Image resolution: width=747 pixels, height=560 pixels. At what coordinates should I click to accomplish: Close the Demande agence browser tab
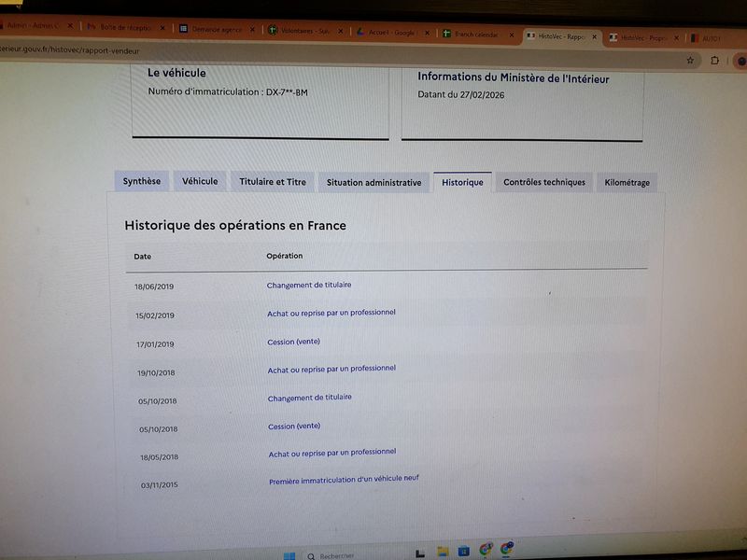pyautogui.click(x=252, y=30)
